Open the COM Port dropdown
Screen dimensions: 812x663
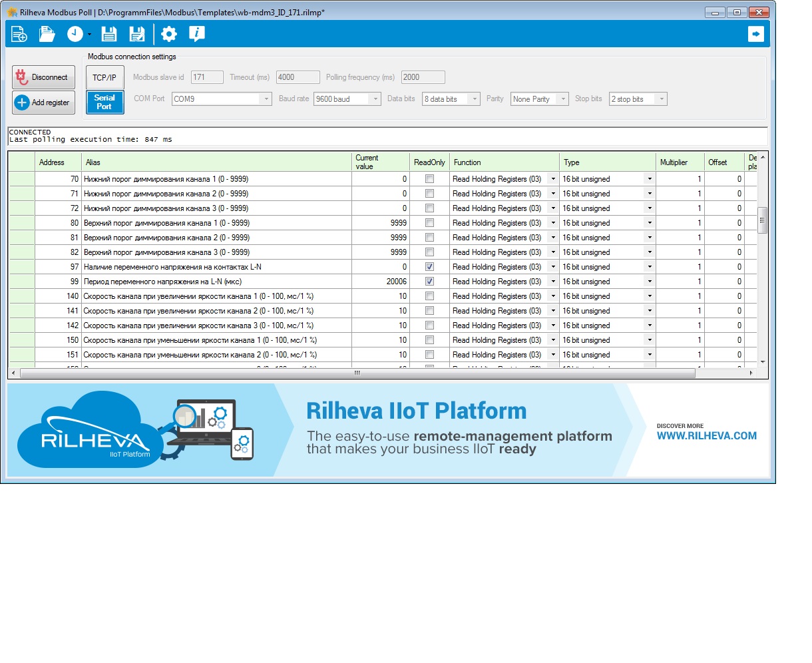tap(222, 99)
